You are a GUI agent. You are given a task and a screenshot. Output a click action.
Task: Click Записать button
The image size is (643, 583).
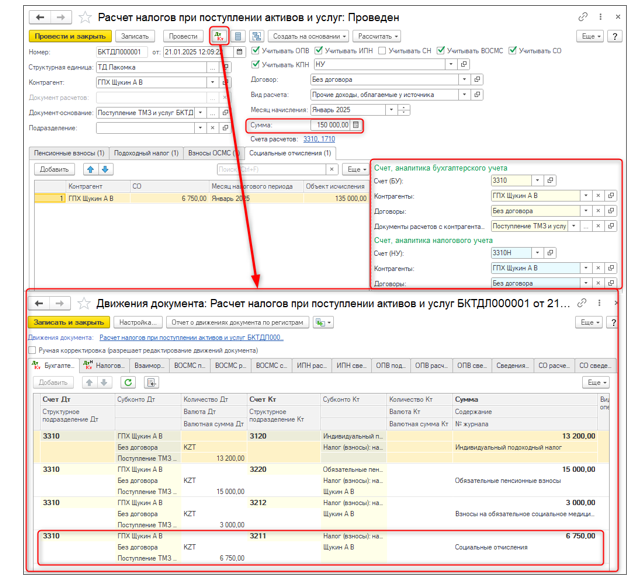135,36
